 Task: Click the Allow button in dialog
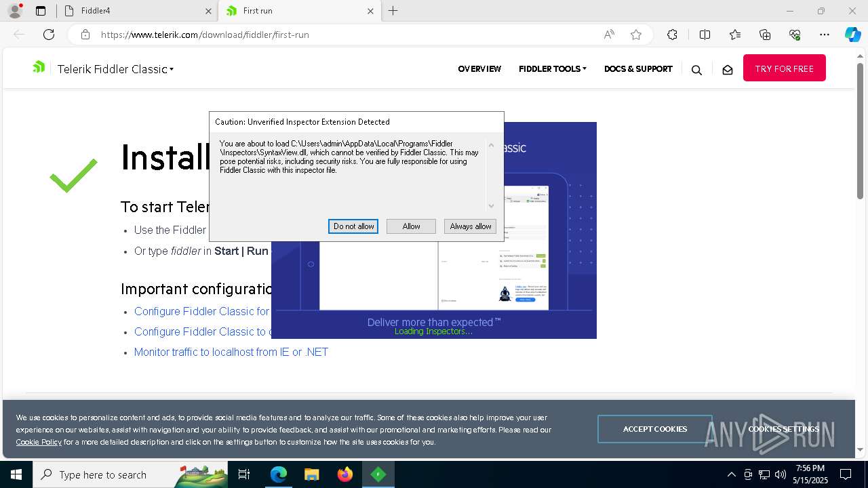pos(411,226)
